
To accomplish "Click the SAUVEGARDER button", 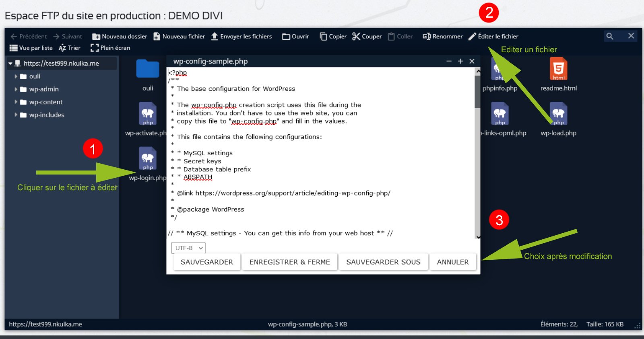I will pyautogui.click(x=207, y=262).
